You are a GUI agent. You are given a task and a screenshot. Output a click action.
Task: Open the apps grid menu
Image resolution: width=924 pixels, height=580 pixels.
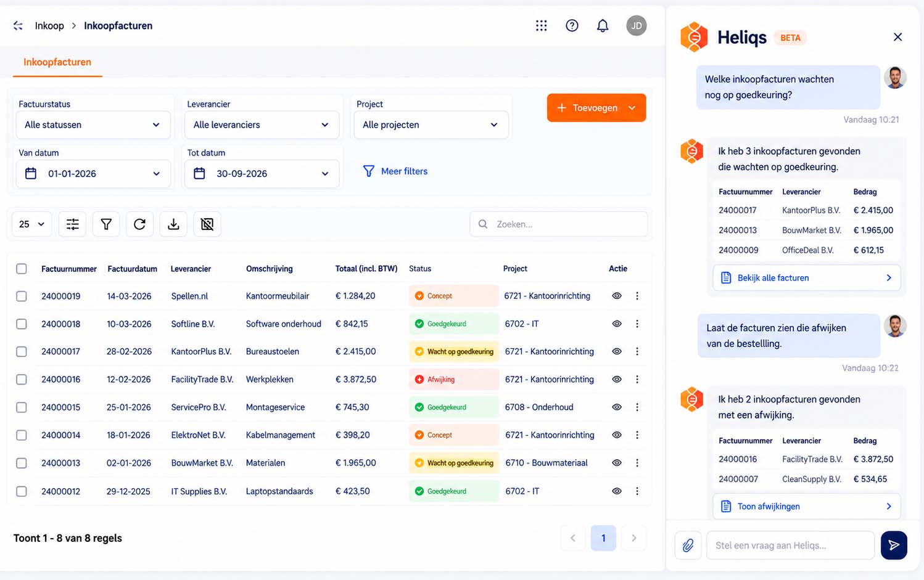tap(541, 25)
